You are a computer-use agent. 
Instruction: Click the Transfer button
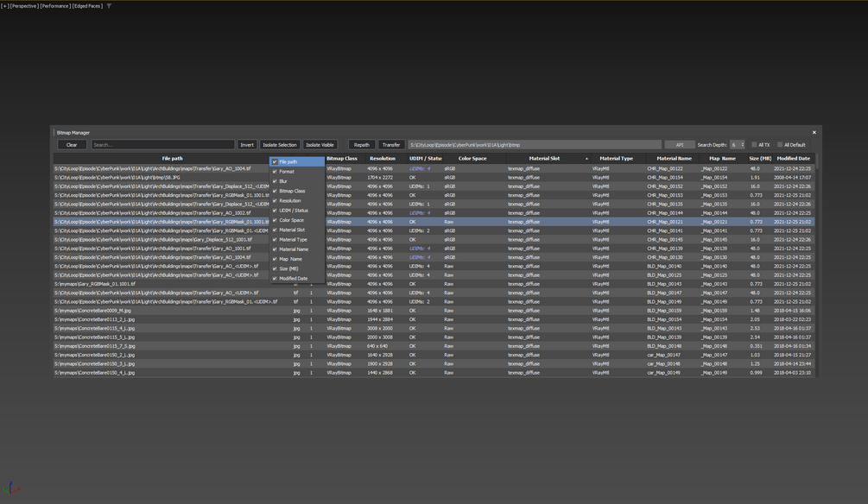click(x=391, y=145)
